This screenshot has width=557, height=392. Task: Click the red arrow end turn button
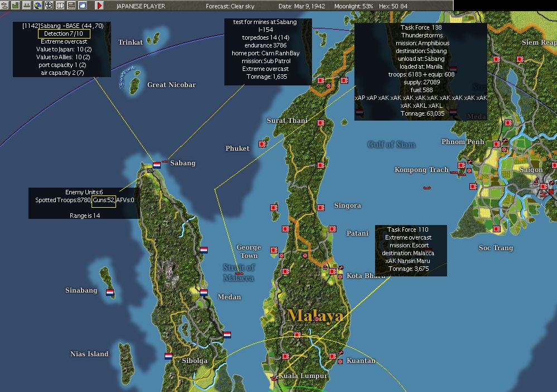(x=99, y=6)
